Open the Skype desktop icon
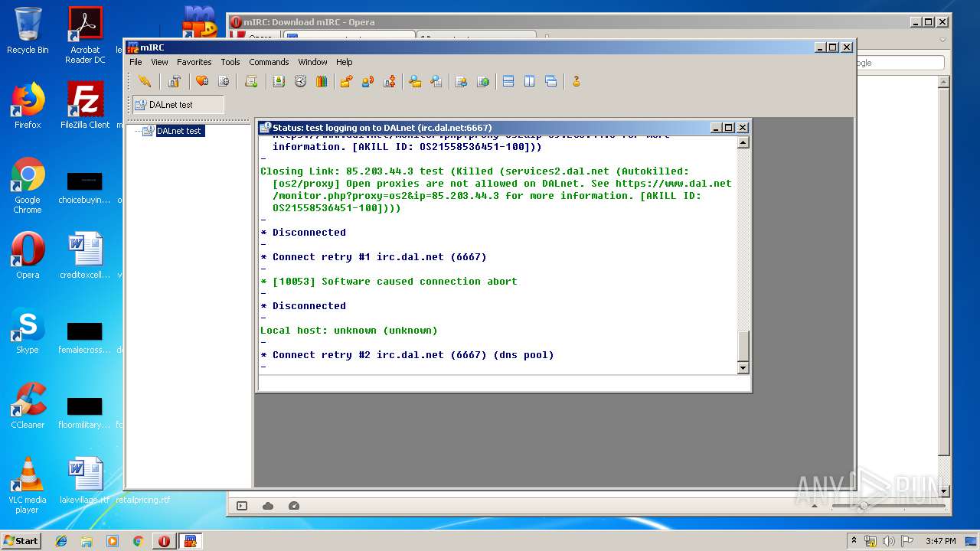This screenshot has height=551, width=980. 28,331
